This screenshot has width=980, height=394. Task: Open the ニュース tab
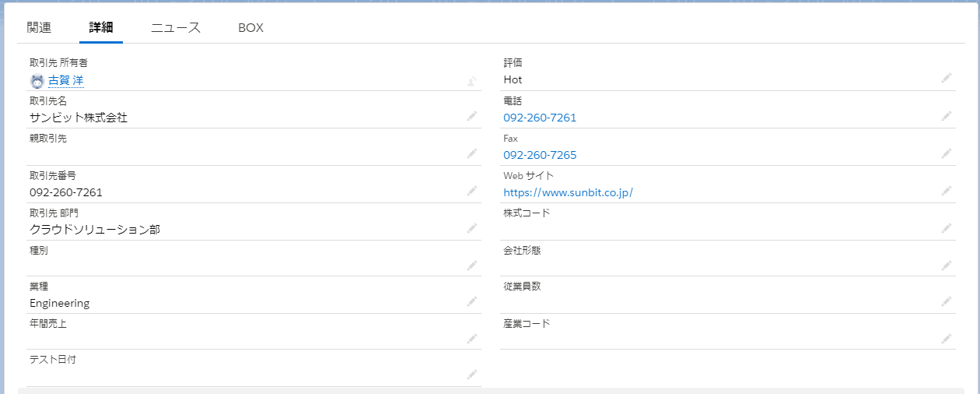click(x=176, y=28)
